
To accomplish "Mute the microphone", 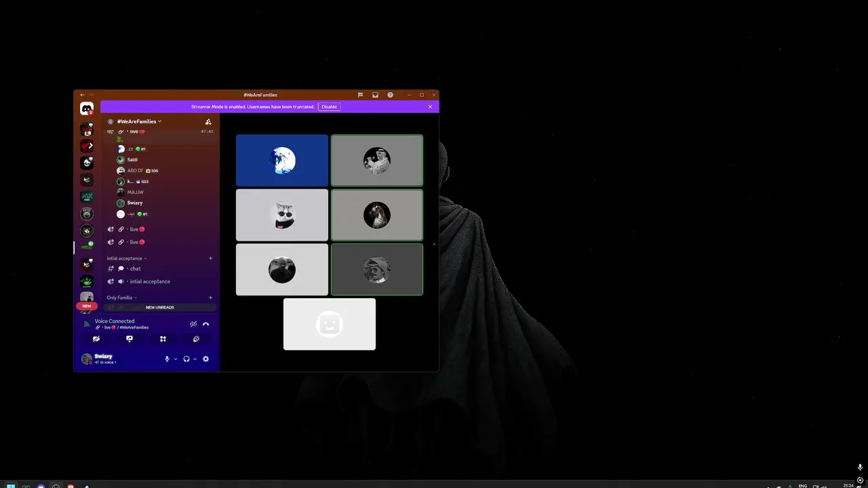I will click(167, 359).
